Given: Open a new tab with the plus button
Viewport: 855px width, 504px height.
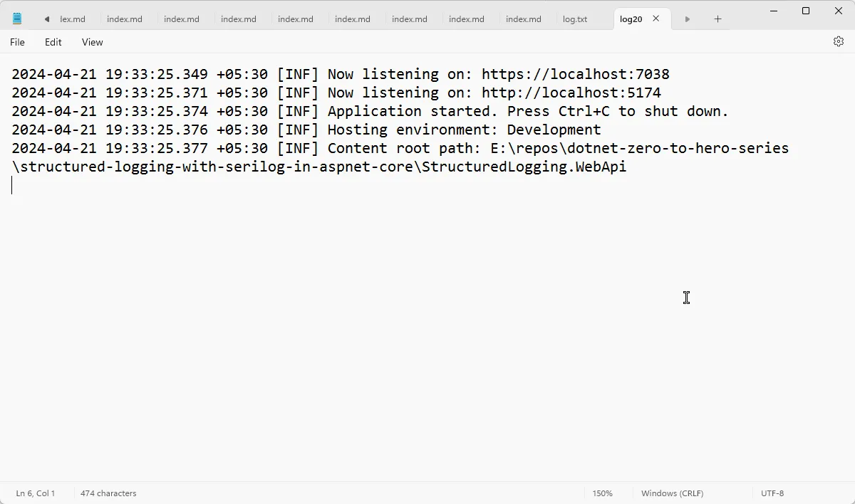Looking at the screenshot, I should point(717,19).
